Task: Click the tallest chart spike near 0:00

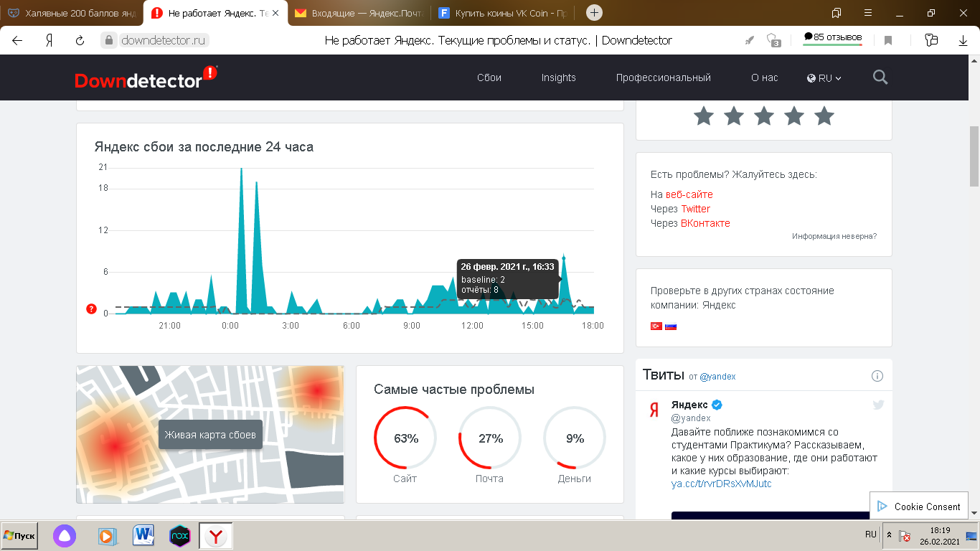Action: pyautogui.click(x=241, y=240)
